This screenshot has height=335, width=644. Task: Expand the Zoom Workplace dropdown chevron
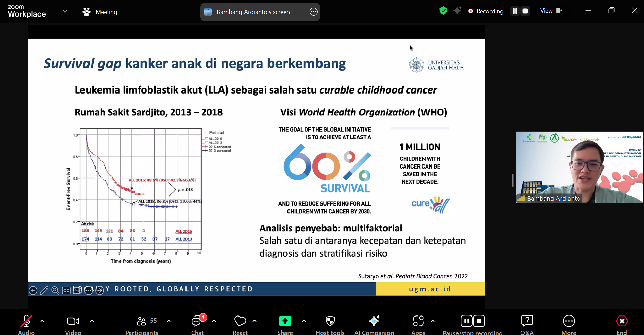[x=65, y=12]
